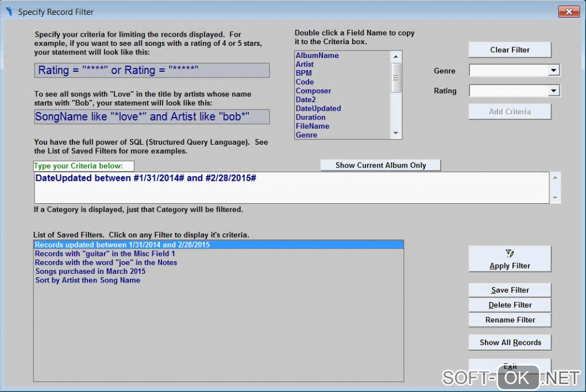Select filter 'Records updated between 1/31/2014 and 2/28/2015'

[219, 244]
